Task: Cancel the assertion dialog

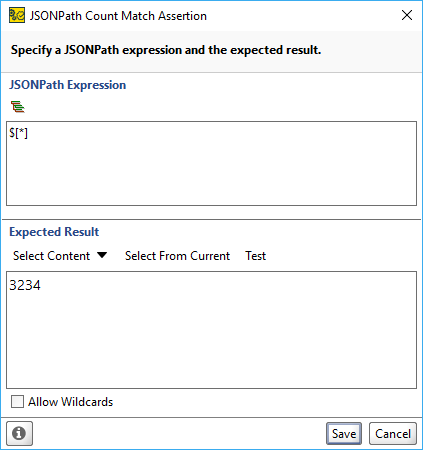Action: 393,434
